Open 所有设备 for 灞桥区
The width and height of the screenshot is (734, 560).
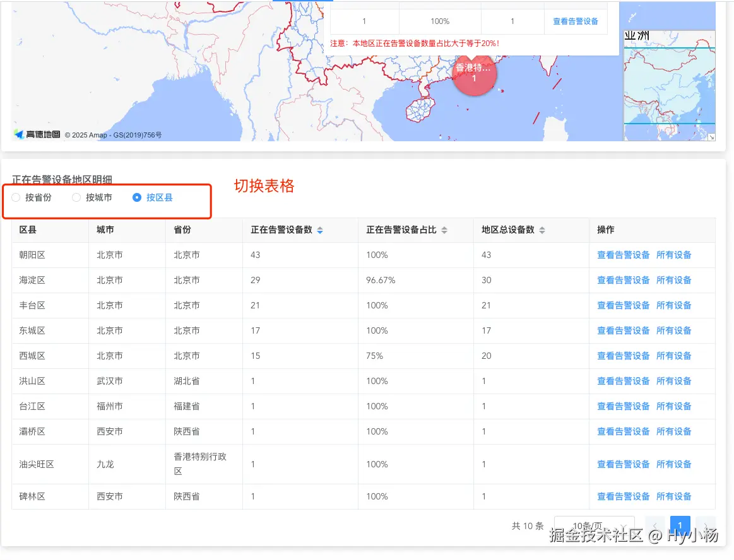(673, 432)
